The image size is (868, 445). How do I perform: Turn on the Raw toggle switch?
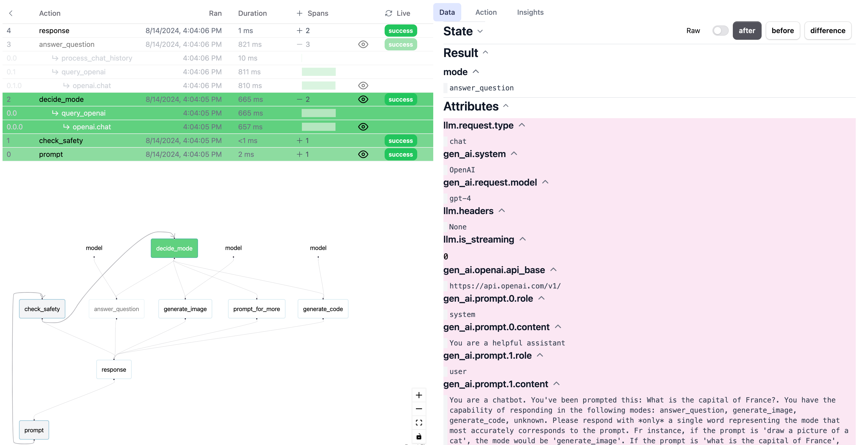click(720, 31)
